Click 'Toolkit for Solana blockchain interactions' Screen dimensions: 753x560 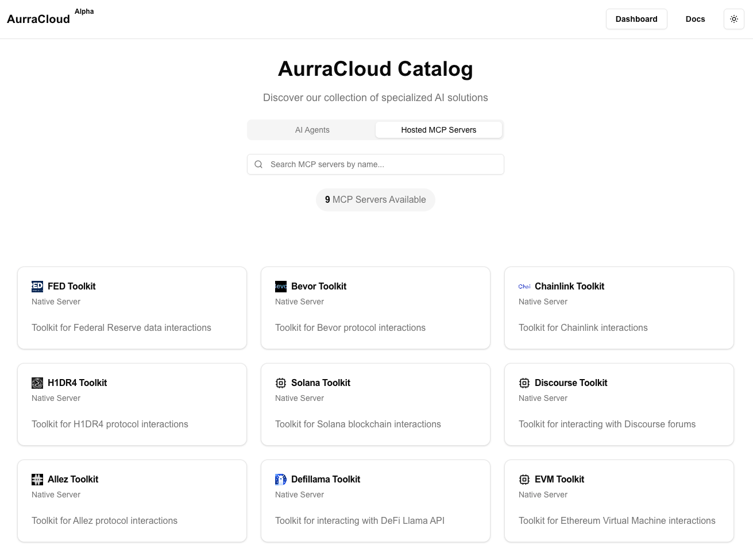(x=358, y=424)
